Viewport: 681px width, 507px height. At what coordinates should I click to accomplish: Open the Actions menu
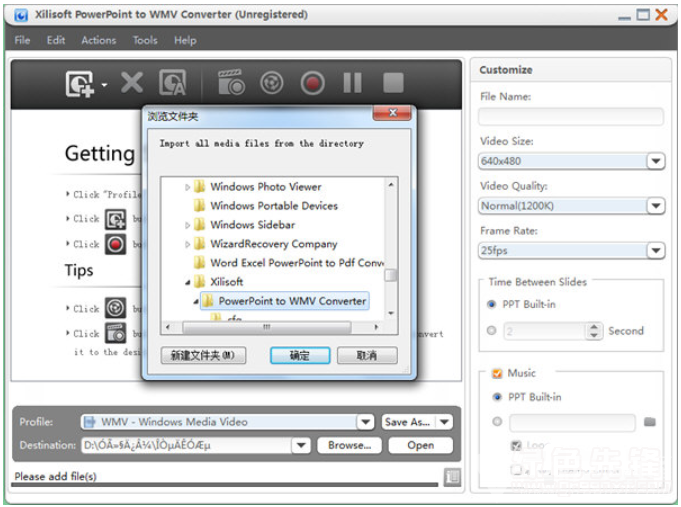click(99, 40)
